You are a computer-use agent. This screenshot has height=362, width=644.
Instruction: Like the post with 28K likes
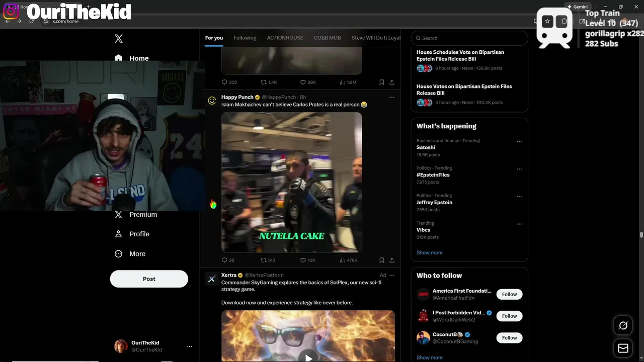[308, 82]
